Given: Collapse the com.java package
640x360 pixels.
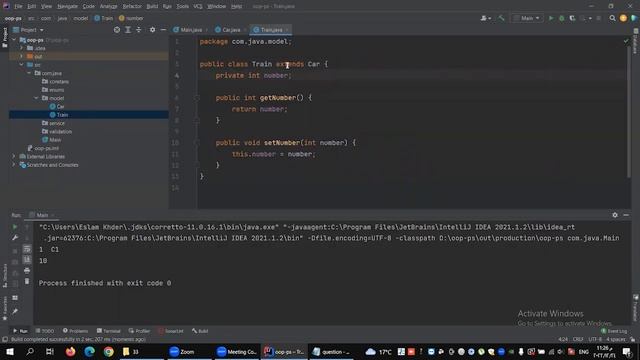Looking at the screenshot, I should pos(29,73).
